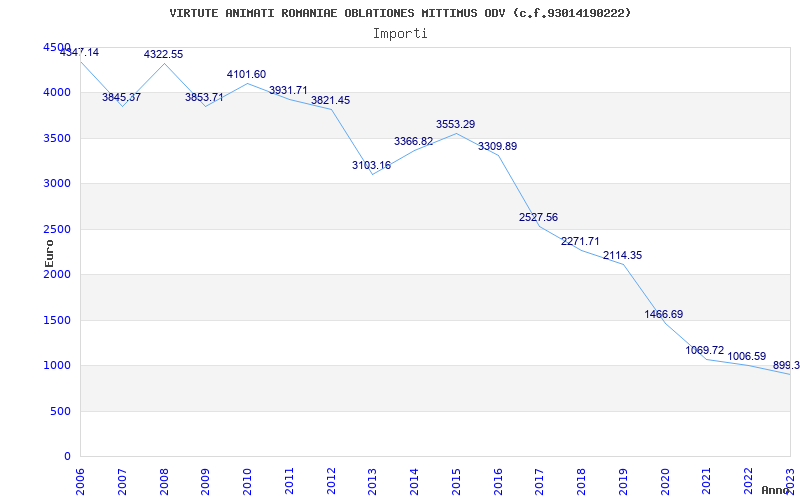Click the 'Importi' subtitle
The width and height of the screenshot is (800, 500).
pyautogui.click(x=400, y=34)
